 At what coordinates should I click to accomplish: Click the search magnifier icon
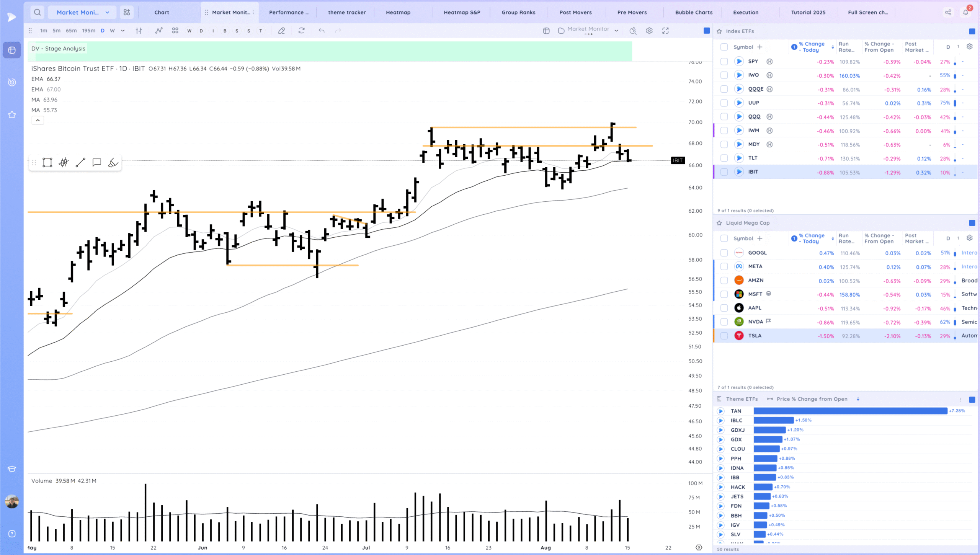coord(37,12)
